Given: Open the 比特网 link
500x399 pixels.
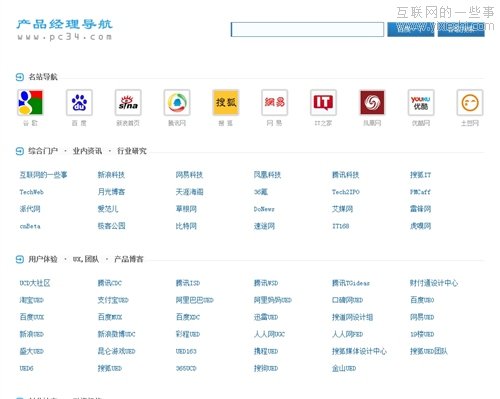Looking at the screenshot, I should 186,226.
